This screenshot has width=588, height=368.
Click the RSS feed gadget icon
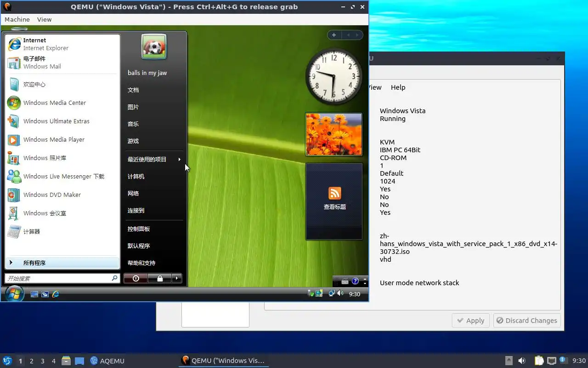(x=334, y=193)
